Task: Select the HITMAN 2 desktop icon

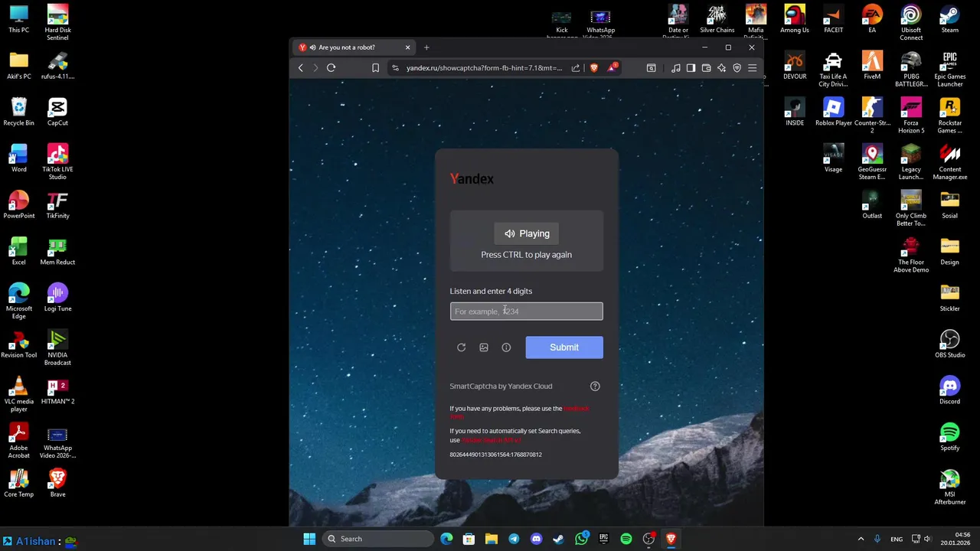Action: click(57, 390)
